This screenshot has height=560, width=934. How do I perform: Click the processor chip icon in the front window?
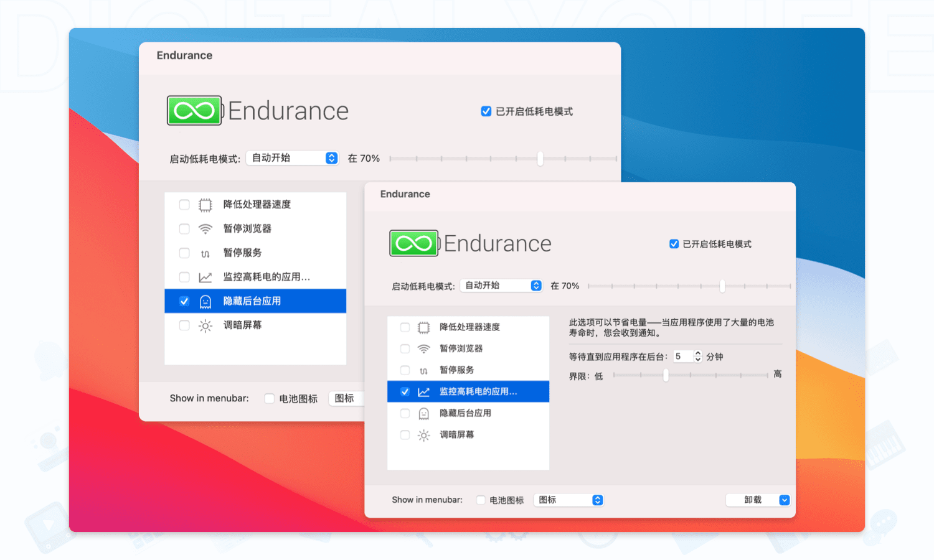coord(423,327)
